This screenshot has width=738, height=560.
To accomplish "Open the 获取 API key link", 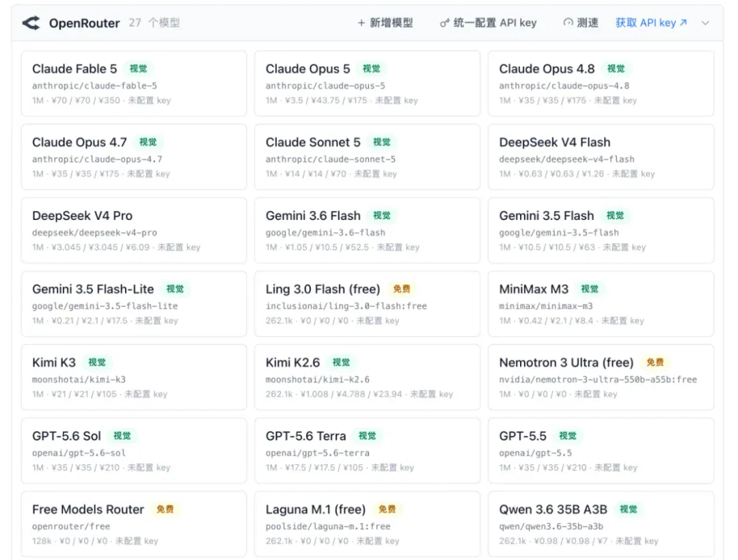I will pyautogui.click(x=651, y=23).
